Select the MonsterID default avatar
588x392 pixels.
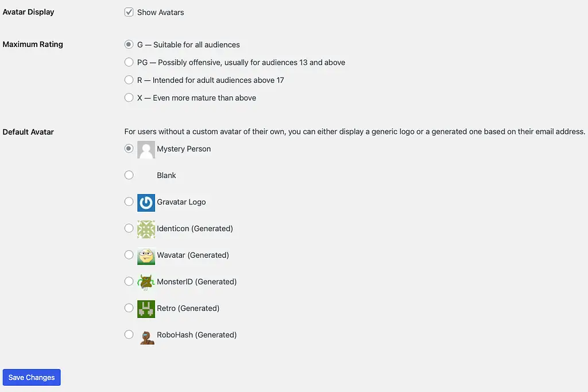tap(129, 281)
